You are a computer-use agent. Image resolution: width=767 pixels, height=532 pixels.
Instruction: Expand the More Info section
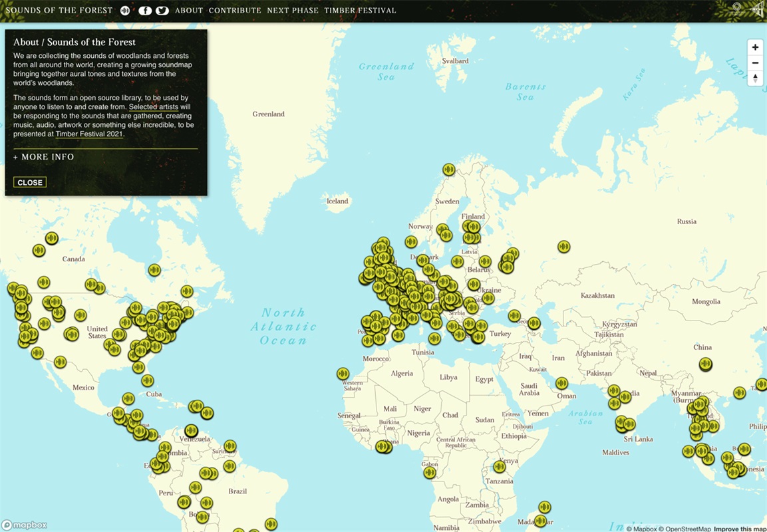point(44,157)
